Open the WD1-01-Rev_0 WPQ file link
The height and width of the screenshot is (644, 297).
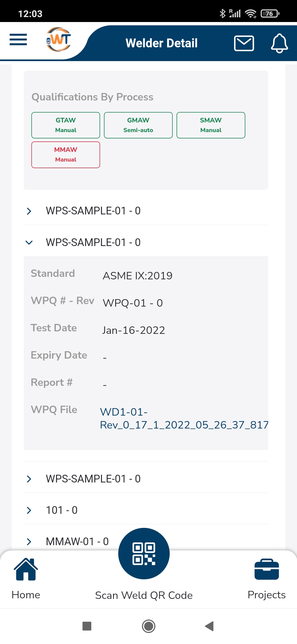(184, 418)
